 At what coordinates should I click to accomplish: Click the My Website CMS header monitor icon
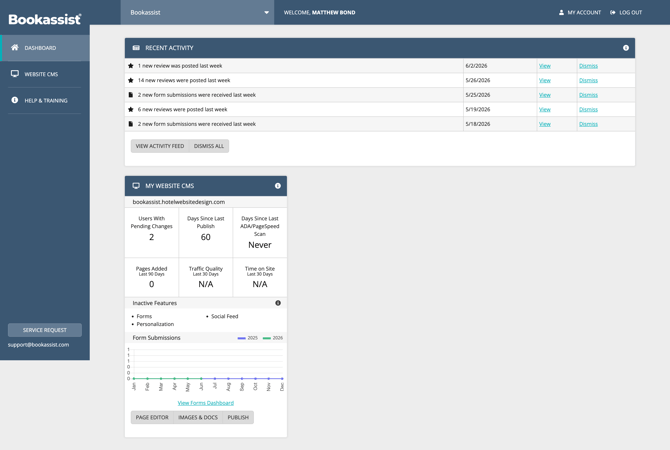pyautogui.click(x=136, y=185)
